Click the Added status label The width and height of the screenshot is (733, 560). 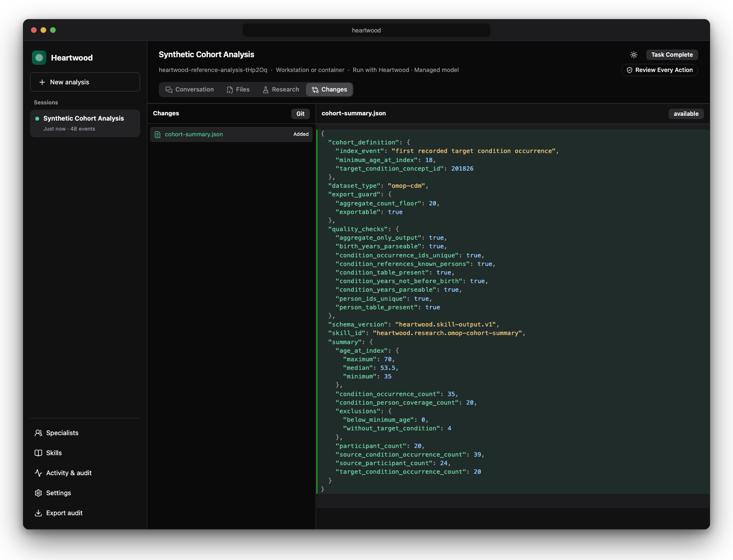pos(301,134)
